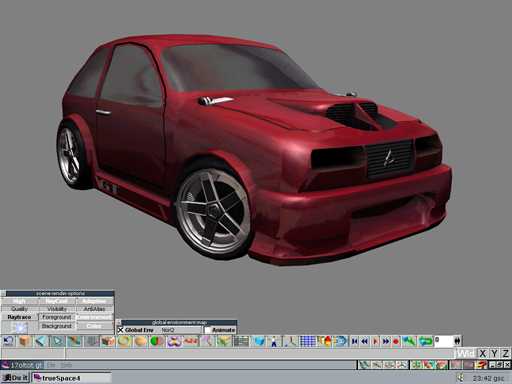This screenshot has height=384, width=512.
Task: Click the blue grid tool icon
Action: [x=307, y=341]
